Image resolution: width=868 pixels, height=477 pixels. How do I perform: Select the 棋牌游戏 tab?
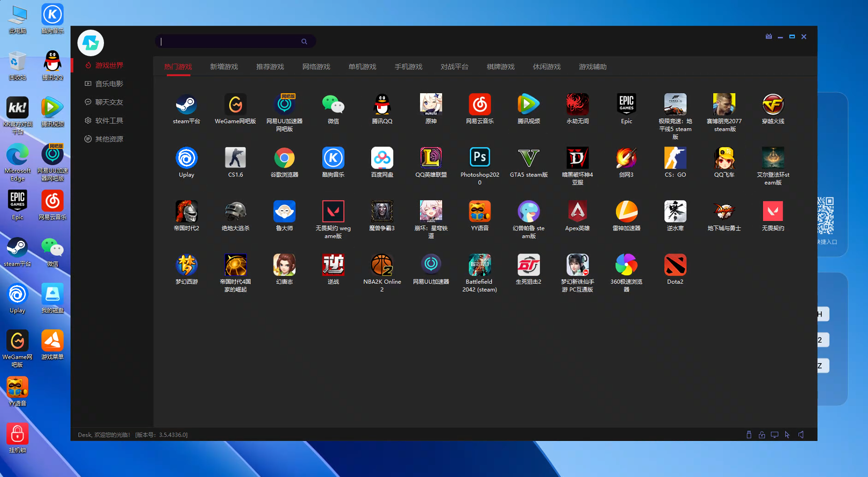[500, 67]
